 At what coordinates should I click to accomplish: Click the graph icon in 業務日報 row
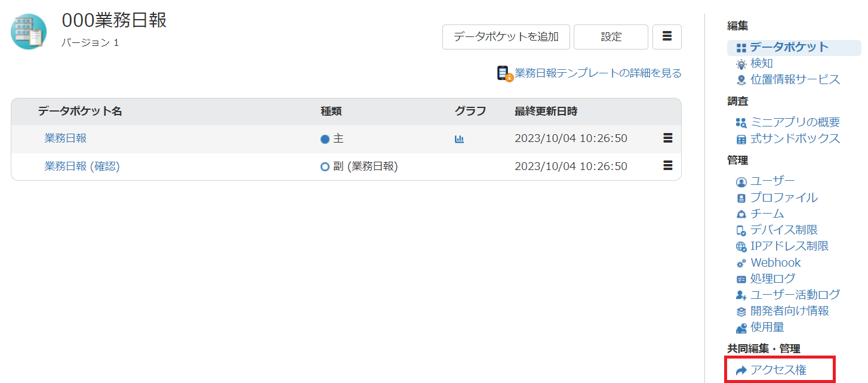coord(459,139)
